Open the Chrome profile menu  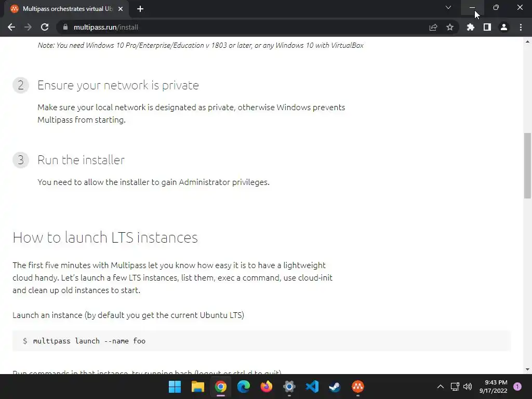504,27
